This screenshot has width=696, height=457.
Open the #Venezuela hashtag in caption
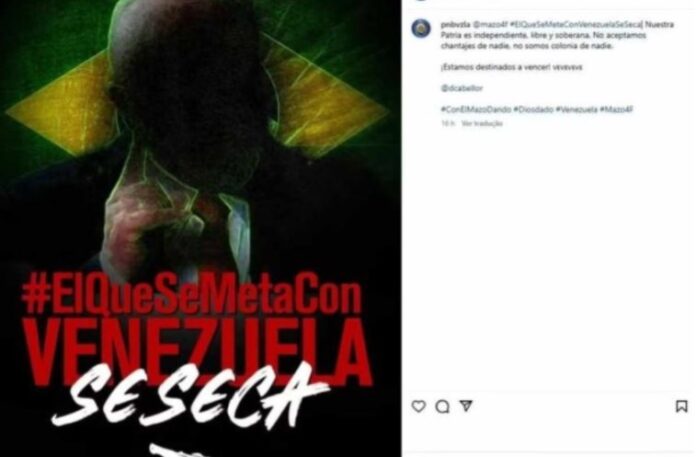point(577,110)
